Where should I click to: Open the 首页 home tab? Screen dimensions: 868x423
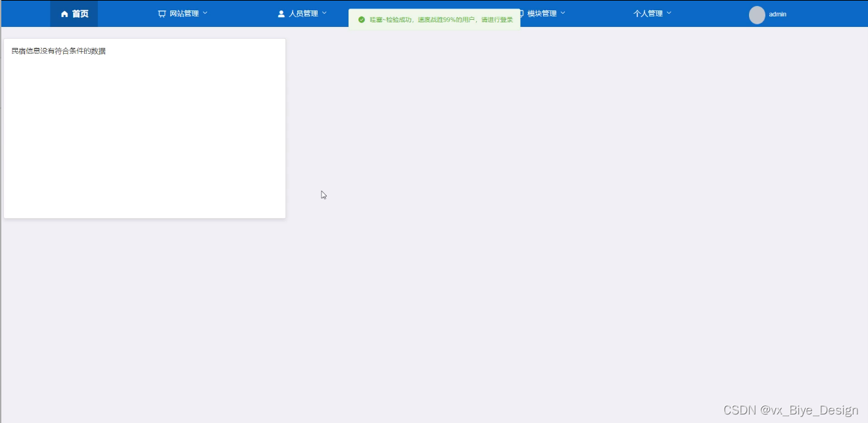coord(74,14)
